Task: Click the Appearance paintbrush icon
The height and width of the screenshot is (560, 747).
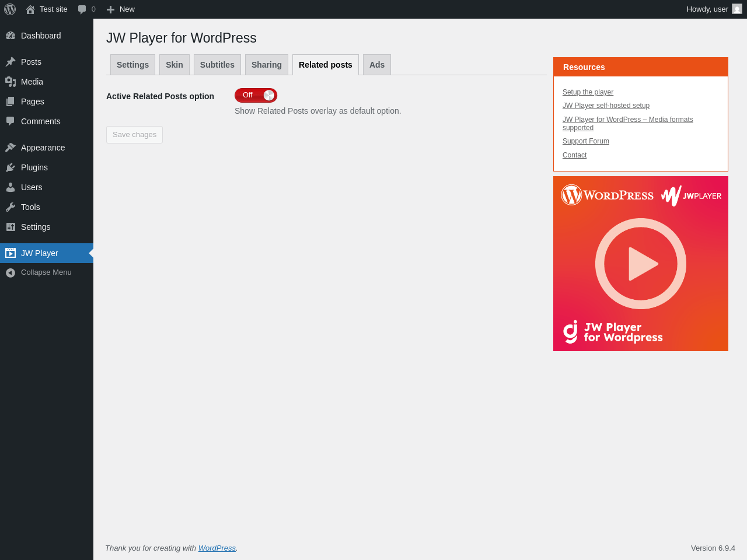Action: 11,148
